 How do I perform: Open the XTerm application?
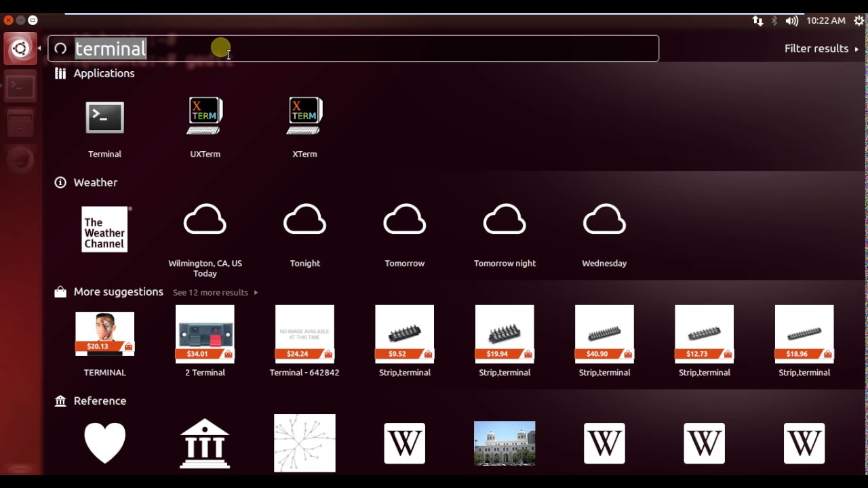click(304, 117)
